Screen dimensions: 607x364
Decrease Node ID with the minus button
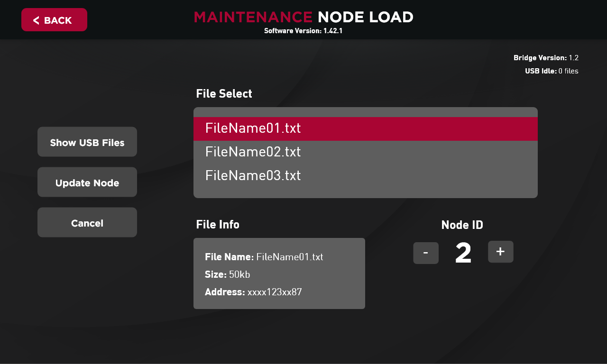click(x=426, y=253)
